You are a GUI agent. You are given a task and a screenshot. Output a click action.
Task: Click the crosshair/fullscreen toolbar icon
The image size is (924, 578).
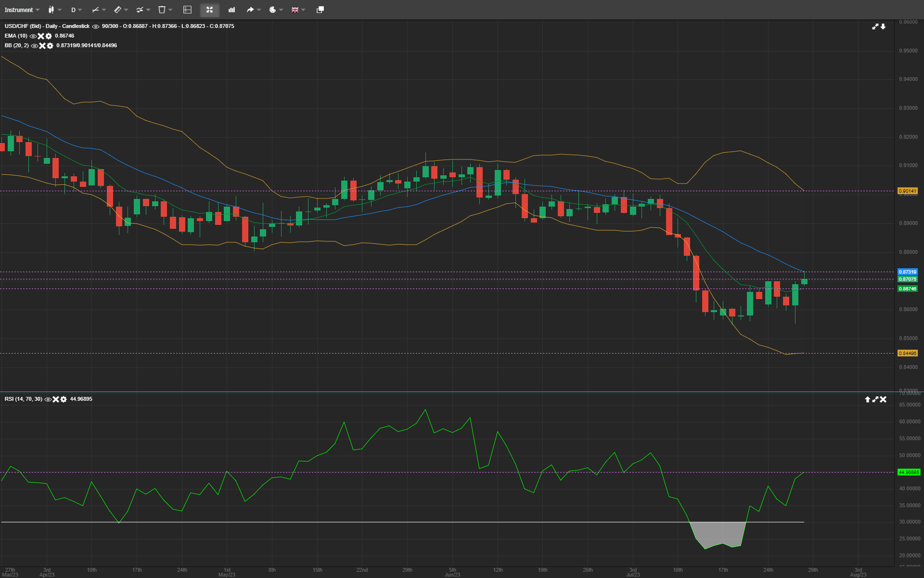(209, 10)
